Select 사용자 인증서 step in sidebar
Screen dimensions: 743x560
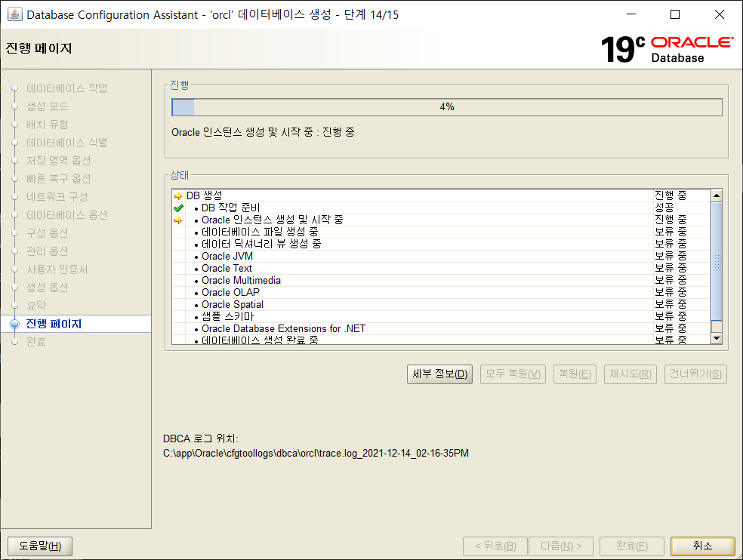click(57, 269)
